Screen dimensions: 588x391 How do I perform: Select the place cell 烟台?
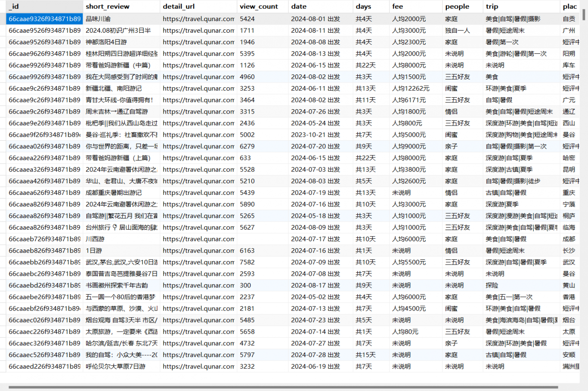pyautogui.click(x=570, y=320)
